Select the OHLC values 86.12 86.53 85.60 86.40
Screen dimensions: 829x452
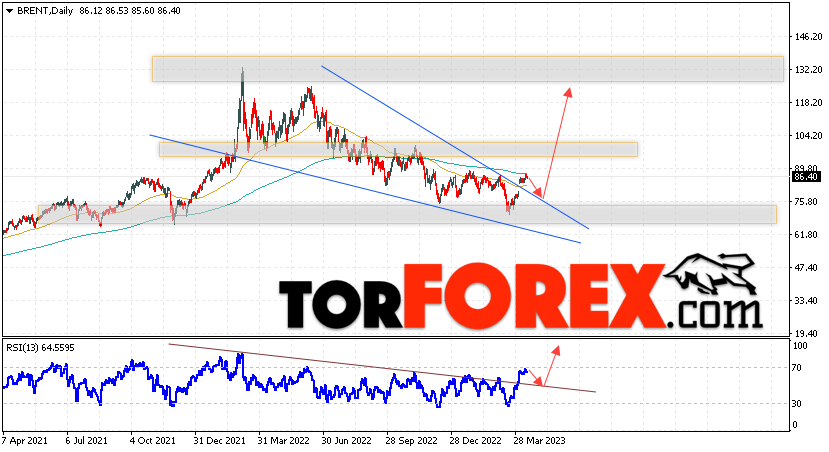[x=130, y=11]
